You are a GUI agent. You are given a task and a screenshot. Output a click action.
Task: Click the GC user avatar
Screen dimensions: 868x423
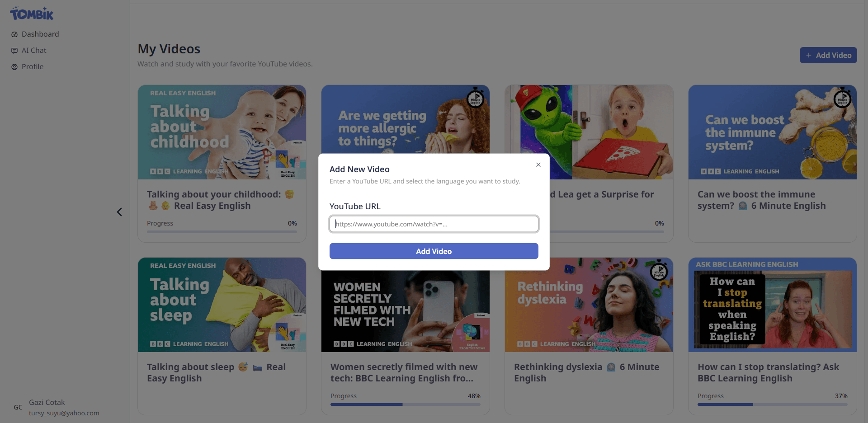pyautogui.click(x=18, y=407)
